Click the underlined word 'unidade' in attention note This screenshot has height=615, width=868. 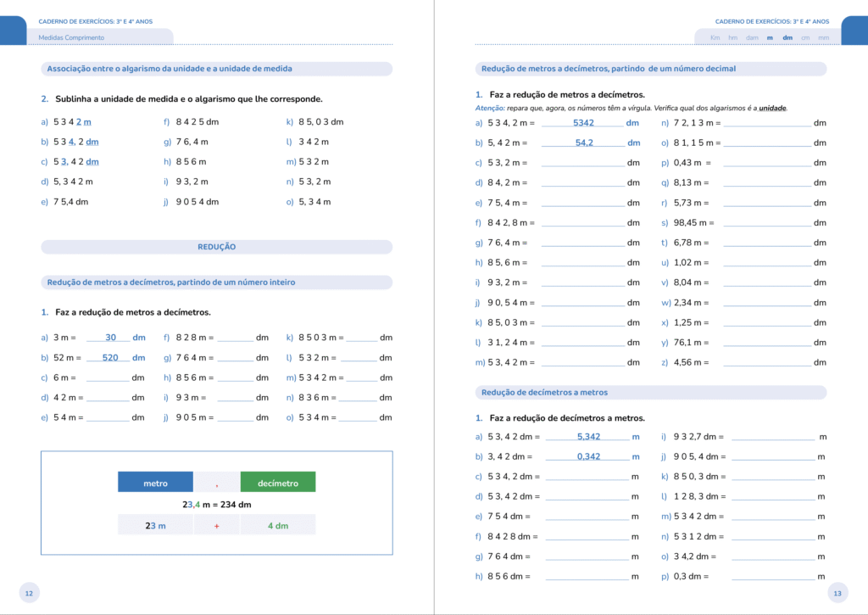coord(772,109)
